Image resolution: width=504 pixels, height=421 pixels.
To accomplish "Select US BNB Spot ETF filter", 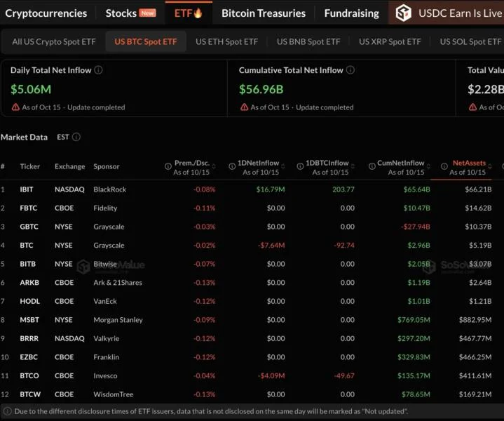I will pos(308,42).
